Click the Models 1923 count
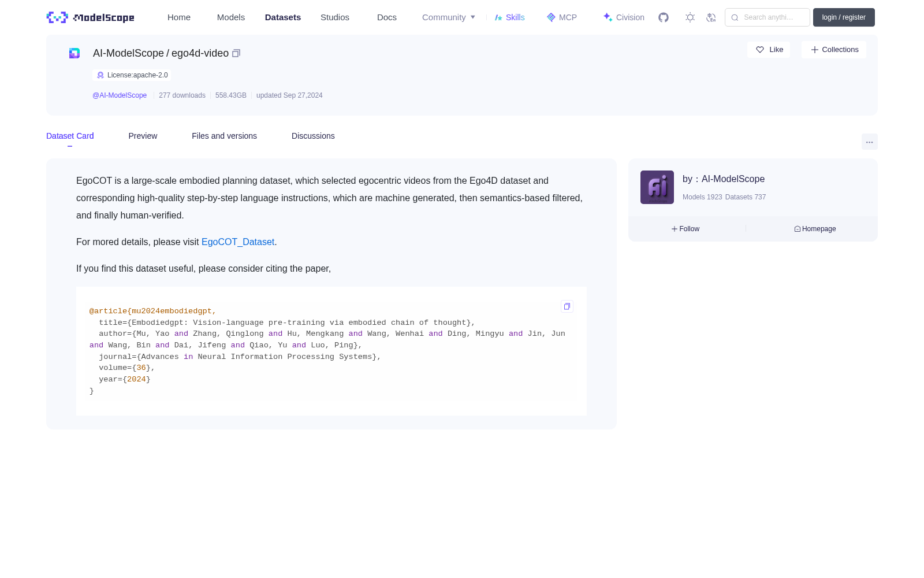Image resolution: width=924 pixels, height=578 pixels. click(702, 197)
